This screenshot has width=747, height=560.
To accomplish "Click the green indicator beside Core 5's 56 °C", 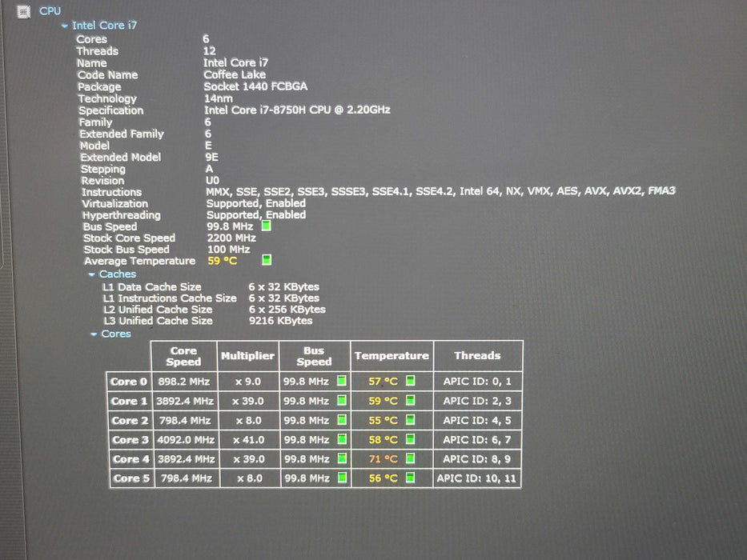I will click(x=410, y=477).
